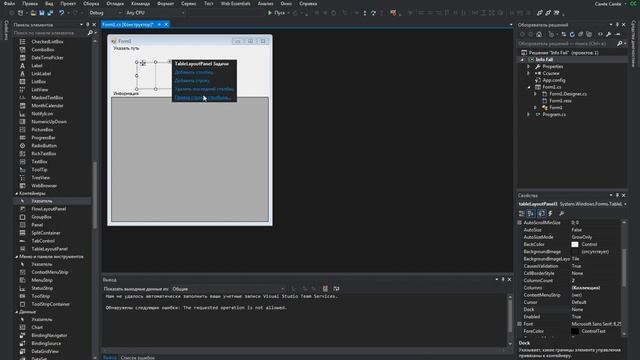Open the Проект menu
The height and width of the screenshot is (360, 640).
click(x=68, y=4)
